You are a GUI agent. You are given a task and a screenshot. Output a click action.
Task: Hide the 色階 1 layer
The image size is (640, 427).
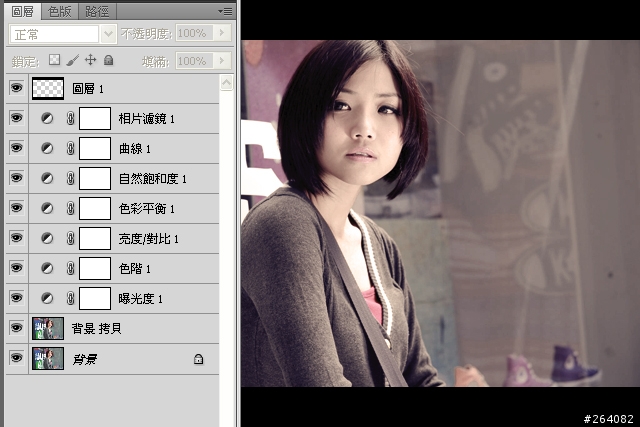tap(16, 268)
